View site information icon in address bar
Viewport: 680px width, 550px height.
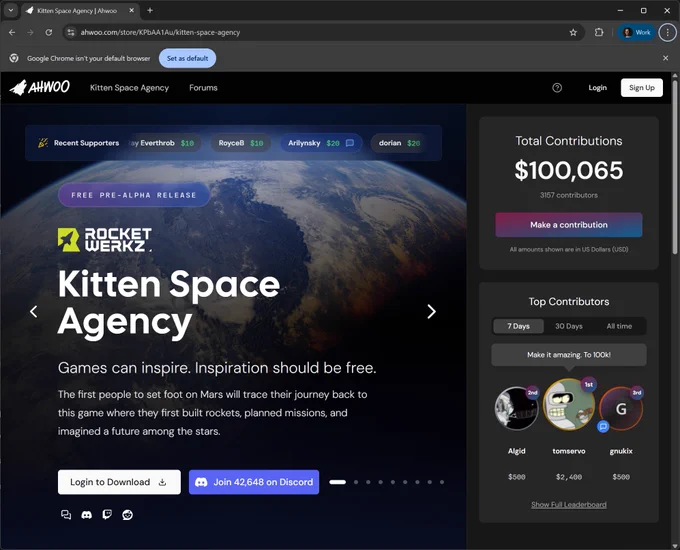[71, 33]
